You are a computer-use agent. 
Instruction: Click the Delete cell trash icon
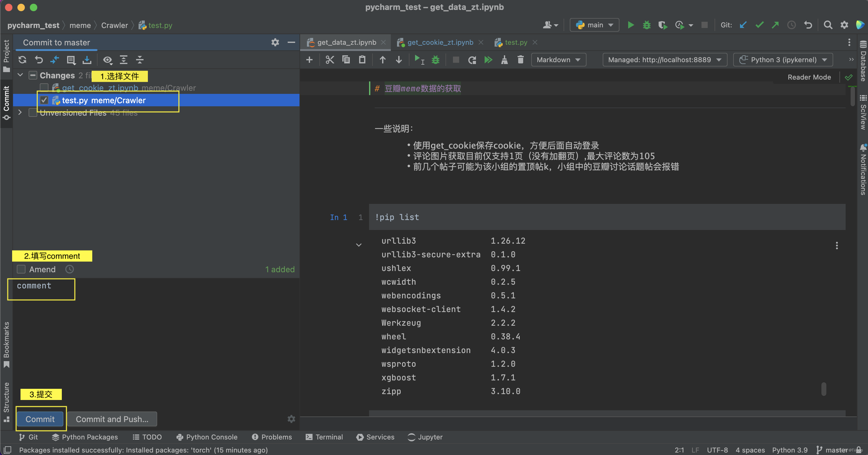520,60
